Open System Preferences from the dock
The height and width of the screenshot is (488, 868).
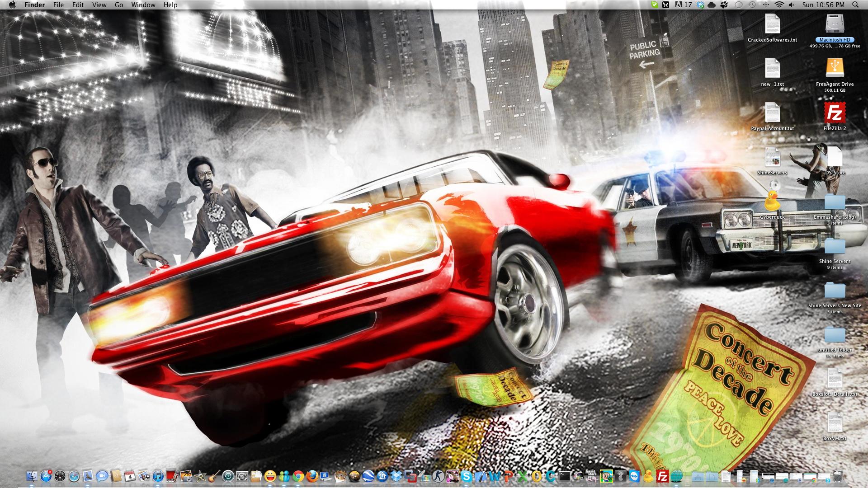(x=242, y=476)
